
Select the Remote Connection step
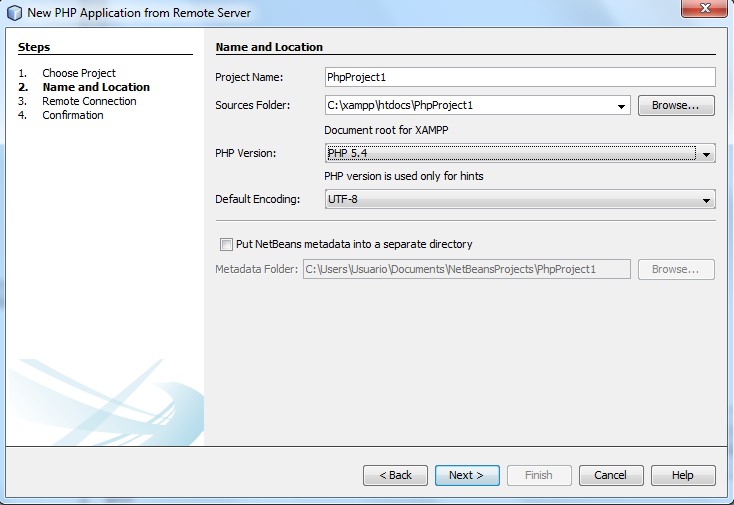[89, 101]
